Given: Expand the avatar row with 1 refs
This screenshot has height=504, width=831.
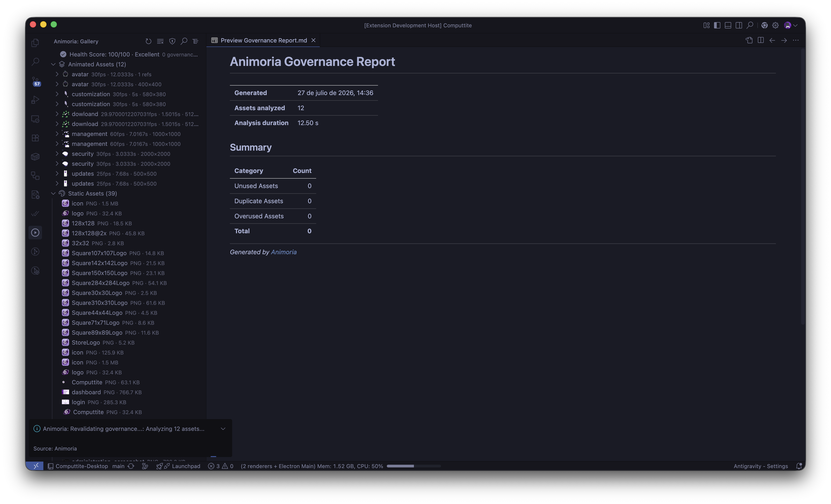Looking at the screenshot, I should point(57,74).
